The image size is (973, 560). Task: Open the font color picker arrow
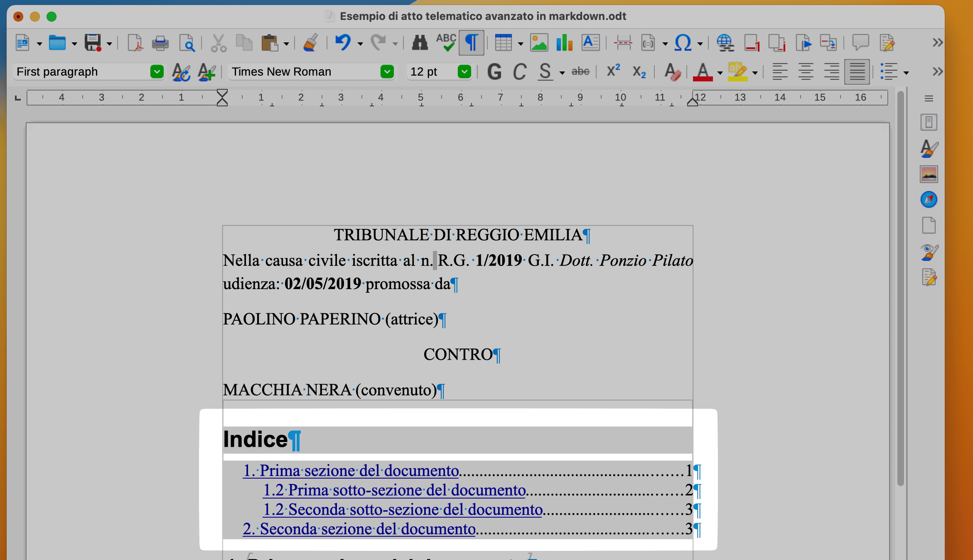click(x=720, y=73)
